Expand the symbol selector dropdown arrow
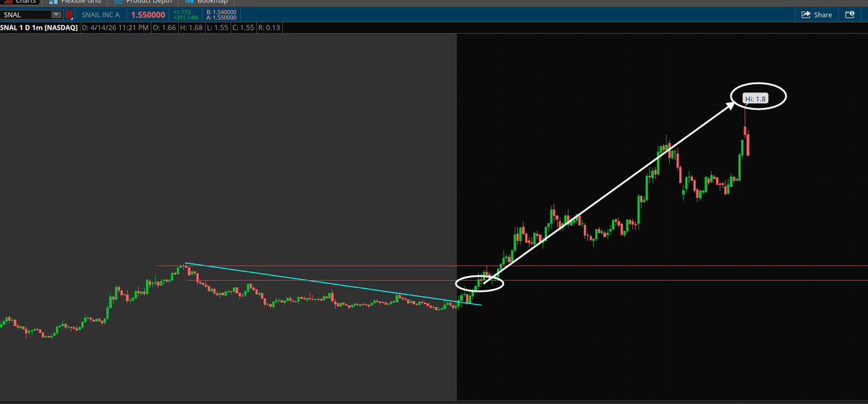This screenshot has width=868, height=404. (56, 14)
